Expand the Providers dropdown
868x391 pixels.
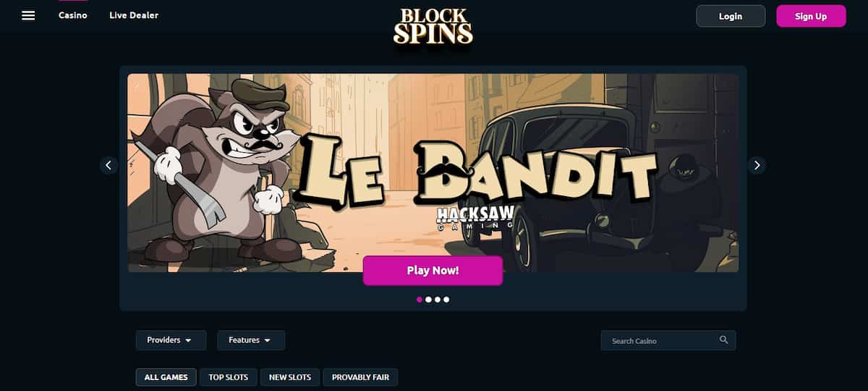171,340
